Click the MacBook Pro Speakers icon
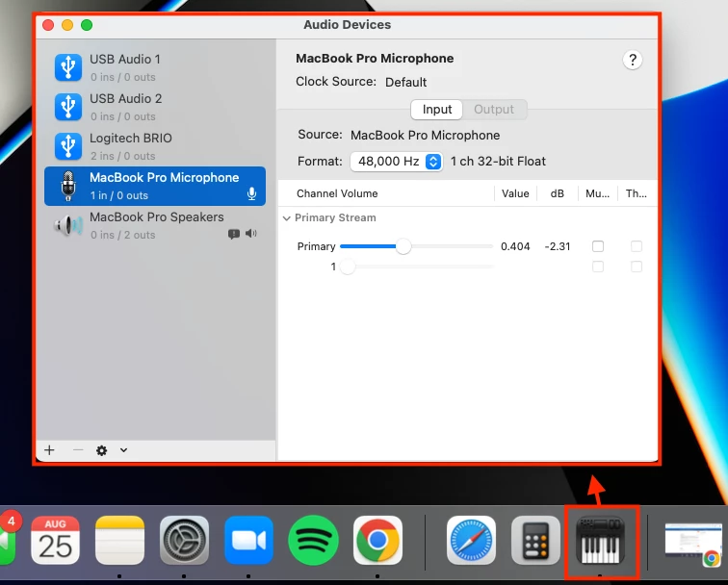Viewport: 728px width, 585px height. [68, 225]
